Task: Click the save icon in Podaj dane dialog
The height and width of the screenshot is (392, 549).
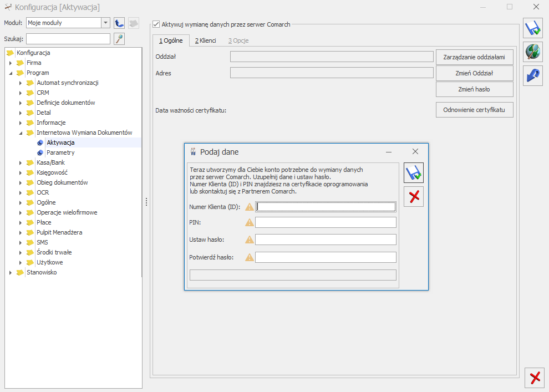Action: tap(414, 173)
